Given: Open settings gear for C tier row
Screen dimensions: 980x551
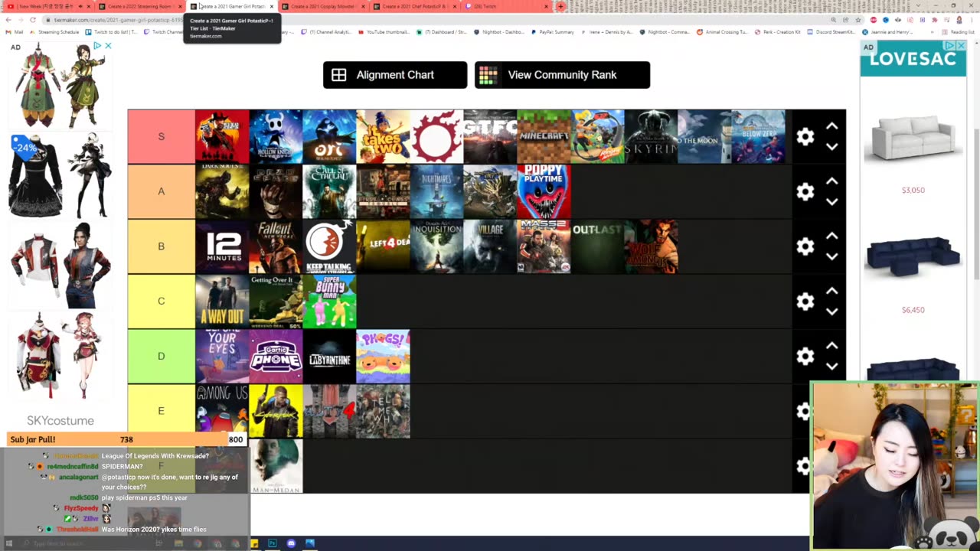Looking at the screenshot, I should (x=805, y=302).
